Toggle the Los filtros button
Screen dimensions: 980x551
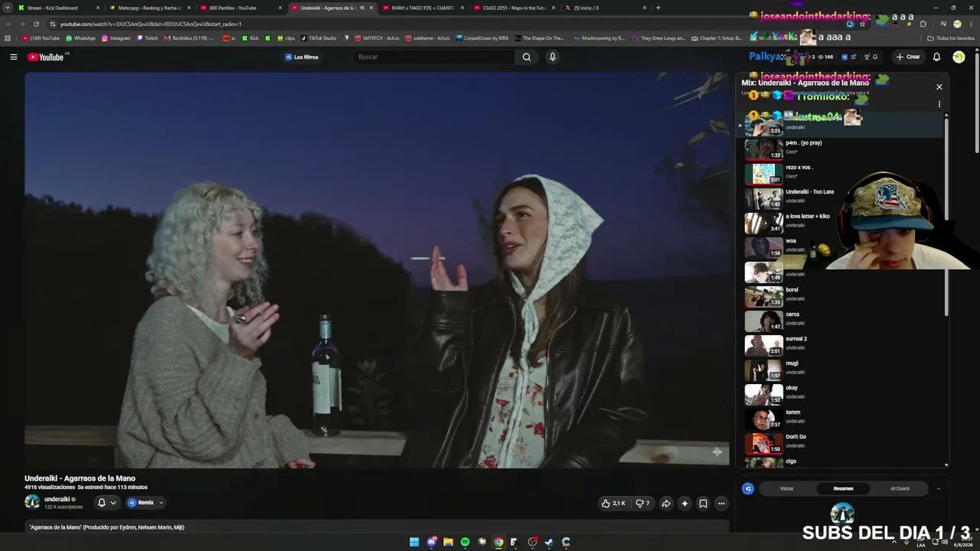[302, 57]
